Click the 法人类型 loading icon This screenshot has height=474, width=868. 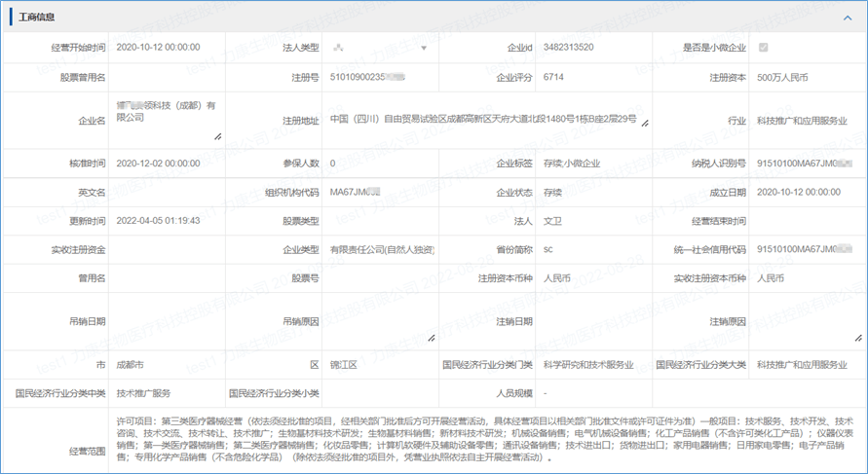(x=338, y=47)
